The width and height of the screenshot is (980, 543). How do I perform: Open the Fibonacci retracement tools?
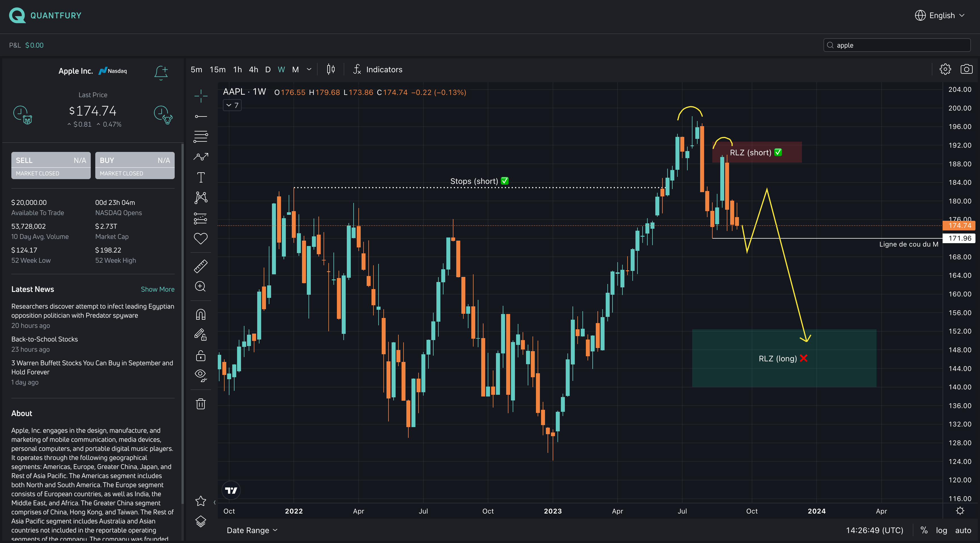pos(200,137)
